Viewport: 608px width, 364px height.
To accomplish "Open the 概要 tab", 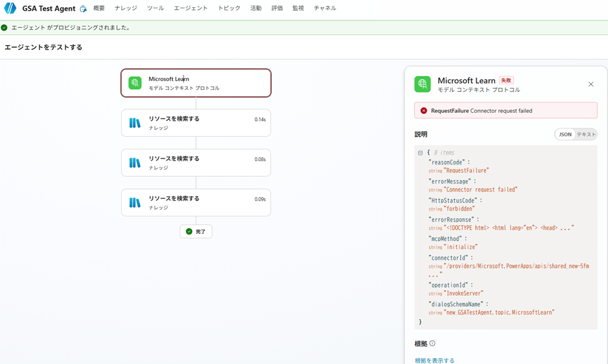I will tap(99, 8).
